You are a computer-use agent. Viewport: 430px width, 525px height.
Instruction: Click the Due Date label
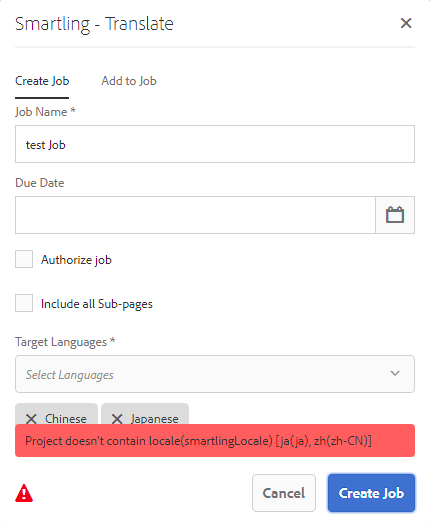40,183
